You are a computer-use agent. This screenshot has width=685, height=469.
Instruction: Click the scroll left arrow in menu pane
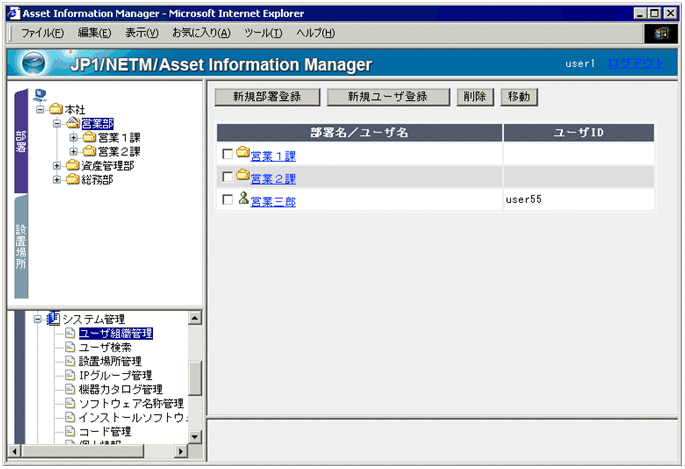[x=14, y=451]
